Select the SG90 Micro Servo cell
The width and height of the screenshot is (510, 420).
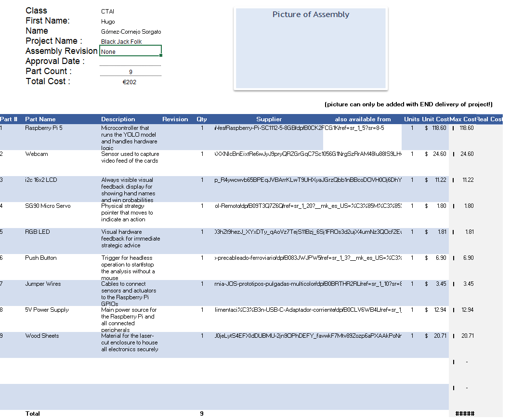(x=48, y=206)
